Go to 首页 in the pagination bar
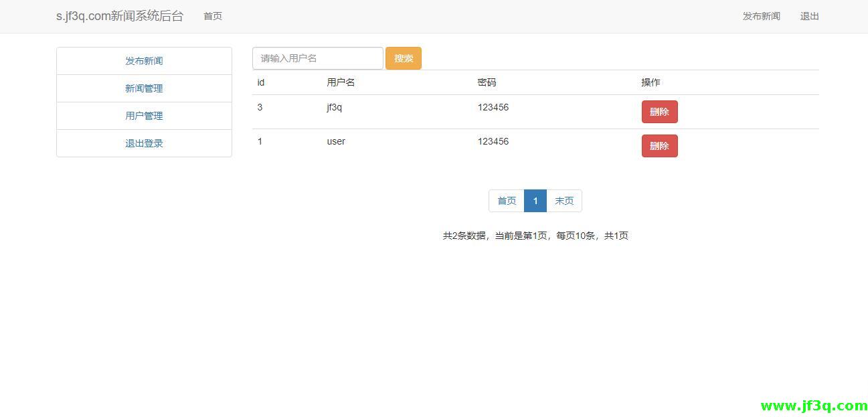 pos(506,200)
